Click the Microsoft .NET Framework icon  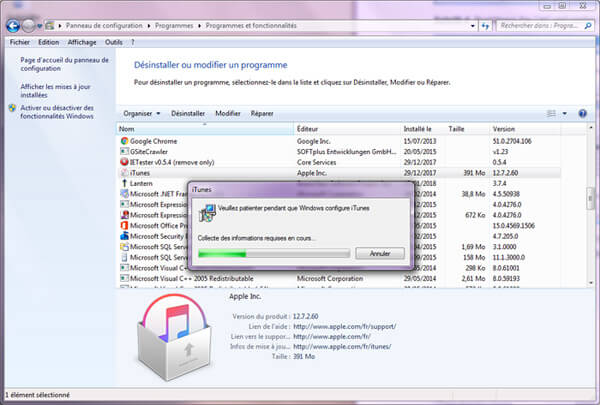tap(124, 194)
